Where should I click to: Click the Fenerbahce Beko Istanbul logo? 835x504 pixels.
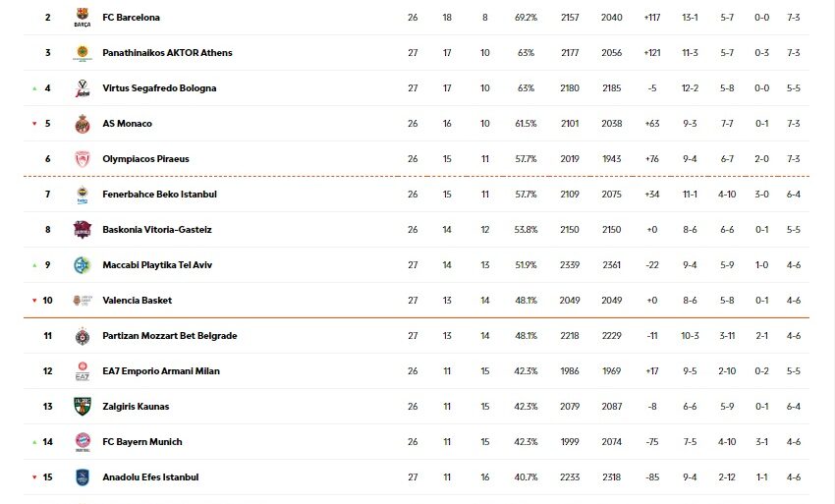click(x=83, y=195)
